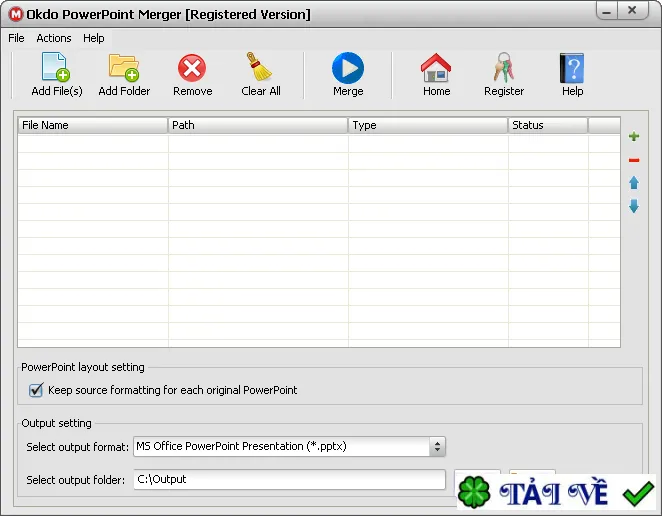Toggle Keep source formatting checkbox
This screenshot has height=516, width=662.
click(x=36, y=390)
